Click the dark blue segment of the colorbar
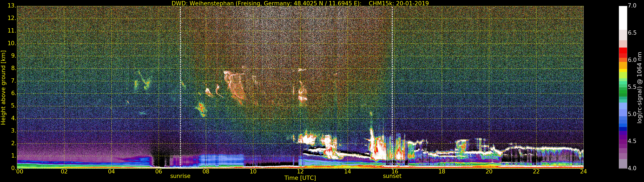The width and height of the screenshot is (644, 182). tap(623, 129)
